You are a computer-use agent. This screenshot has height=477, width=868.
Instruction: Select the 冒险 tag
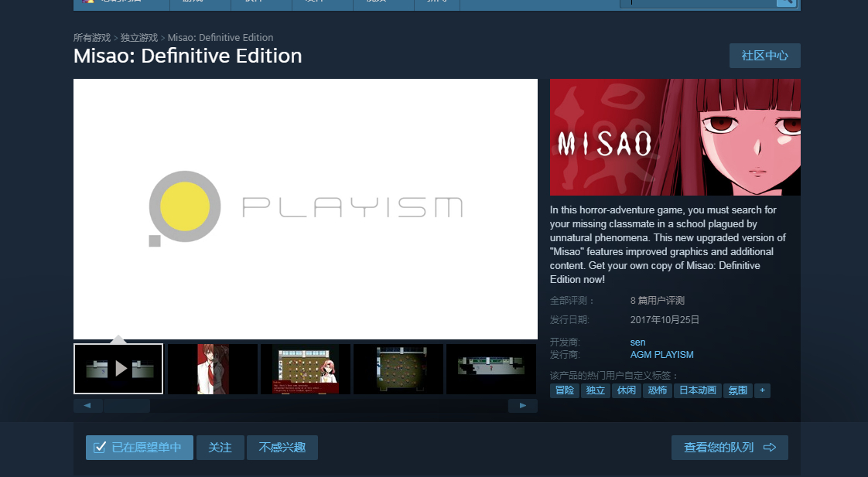point(565,390)
